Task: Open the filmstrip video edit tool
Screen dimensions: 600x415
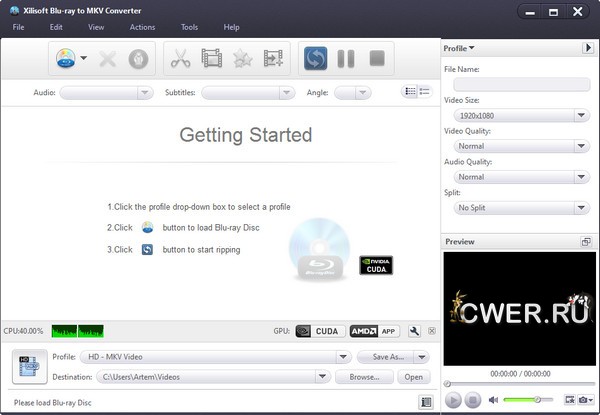Action: [x=211, y=58]
